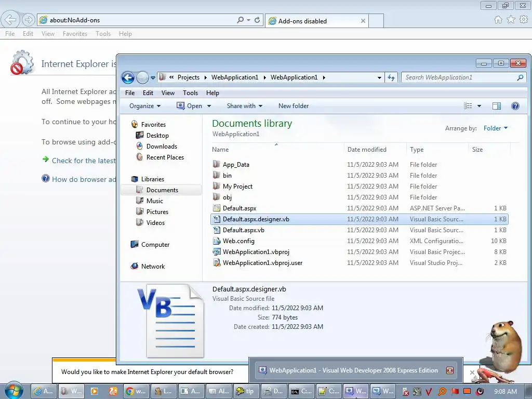This screenshot has width=532, height=399.
Task: Select Music library in navigation pane
Action: pos(155,201)
